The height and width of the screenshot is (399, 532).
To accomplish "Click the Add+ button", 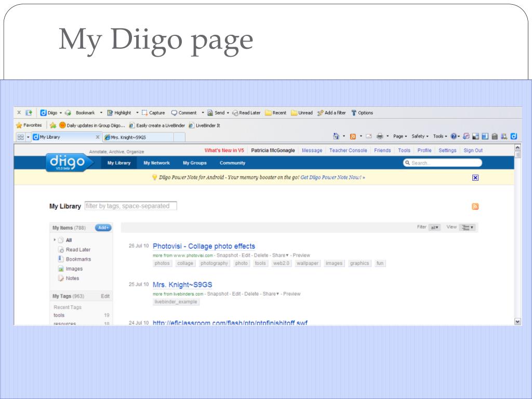I will coord(103,228).
